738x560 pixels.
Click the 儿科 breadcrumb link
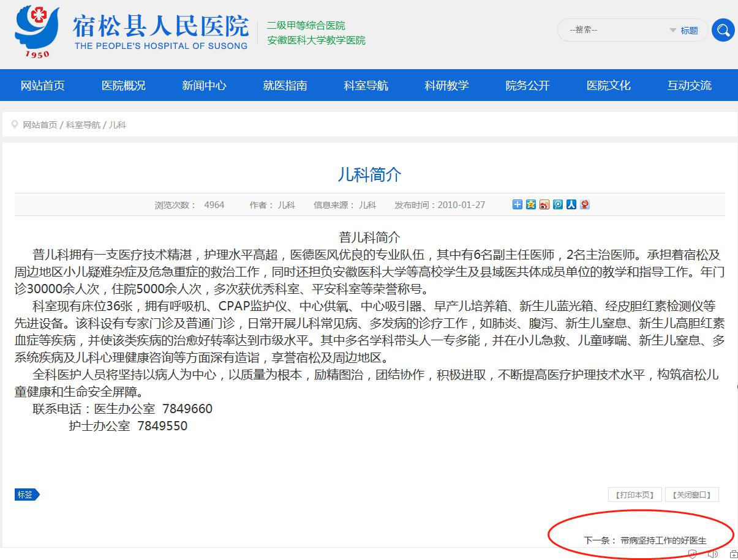tap(117, 125)
